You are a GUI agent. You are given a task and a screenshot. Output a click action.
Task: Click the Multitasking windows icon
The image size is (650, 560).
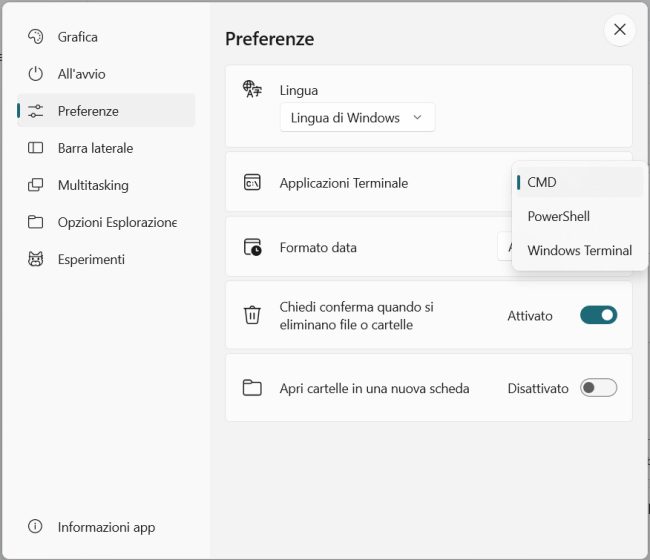click(36, 185)
